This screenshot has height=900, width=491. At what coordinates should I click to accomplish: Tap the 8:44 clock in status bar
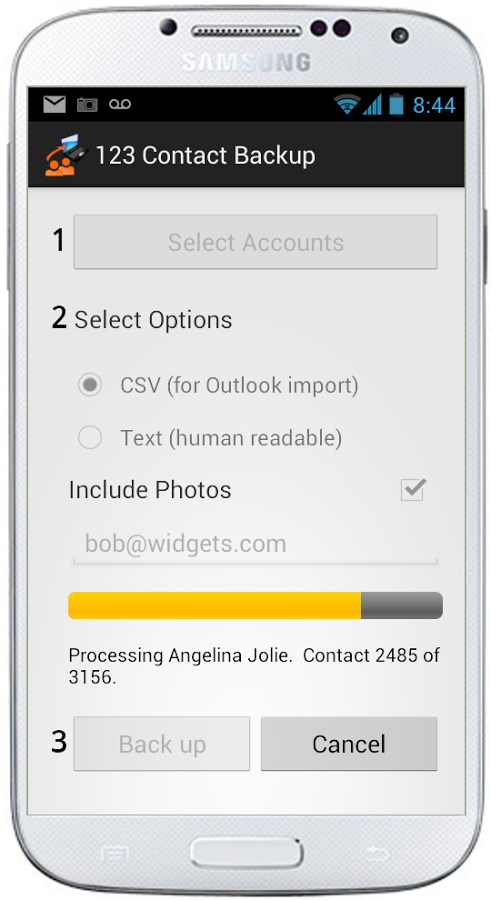pyautogui.click(x=434, y=105)
